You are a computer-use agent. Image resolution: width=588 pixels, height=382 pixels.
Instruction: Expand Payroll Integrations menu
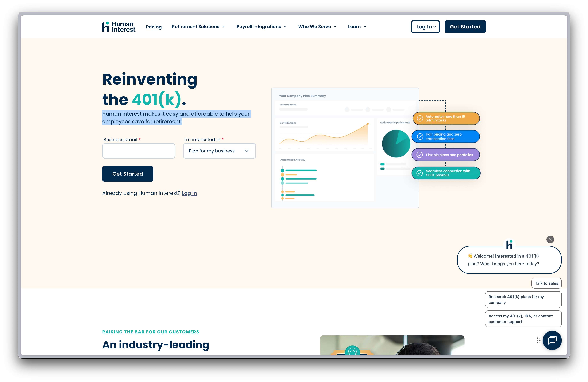pyautogui.click(x=261, y=26)
